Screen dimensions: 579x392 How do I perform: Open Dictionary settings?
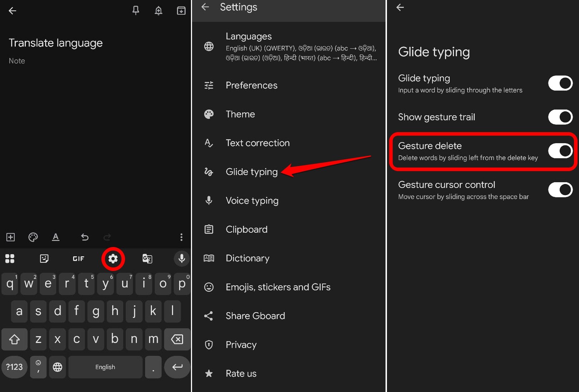289,258
